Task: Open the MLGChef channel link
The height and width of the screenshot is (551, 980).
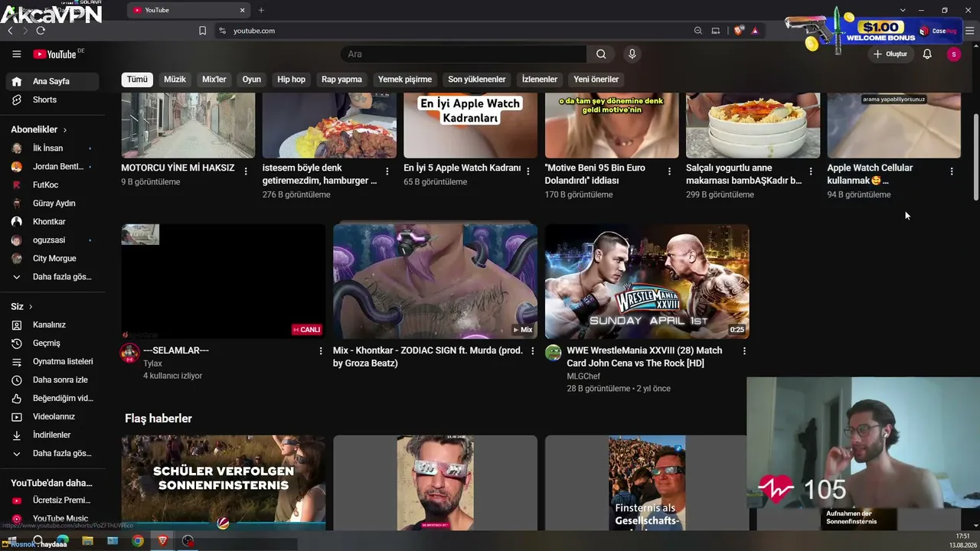Action: point(583,377)
